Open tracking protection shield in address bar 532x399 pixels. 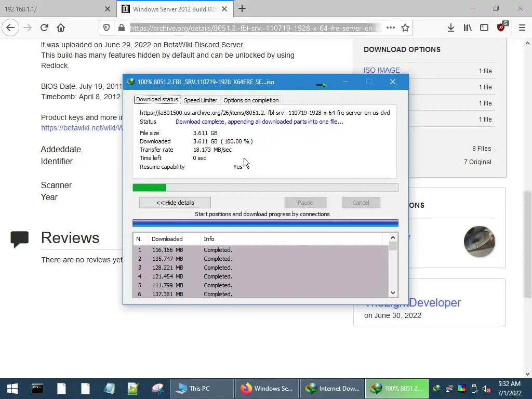106,28
